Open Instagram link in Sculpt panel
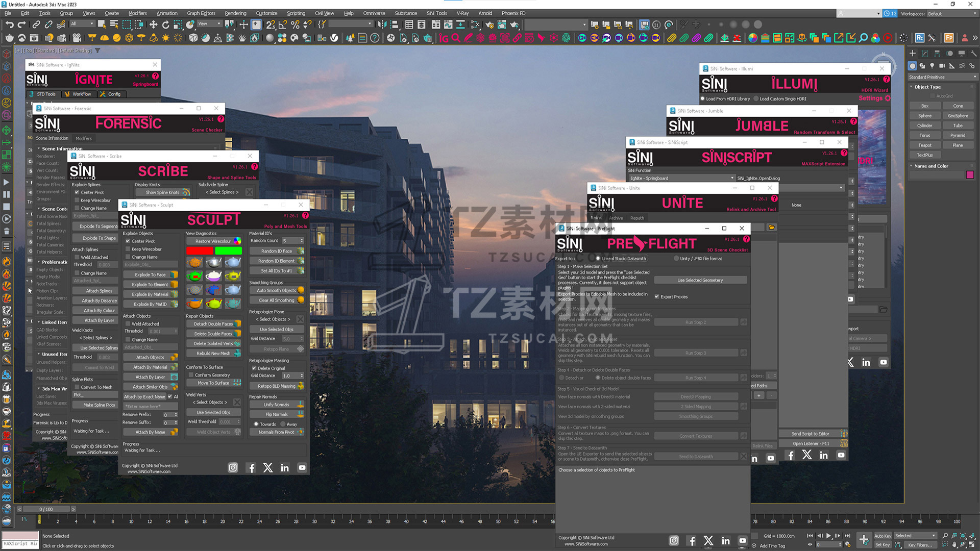Viewport: 980px width, 551px height. [x=233, y=468]
